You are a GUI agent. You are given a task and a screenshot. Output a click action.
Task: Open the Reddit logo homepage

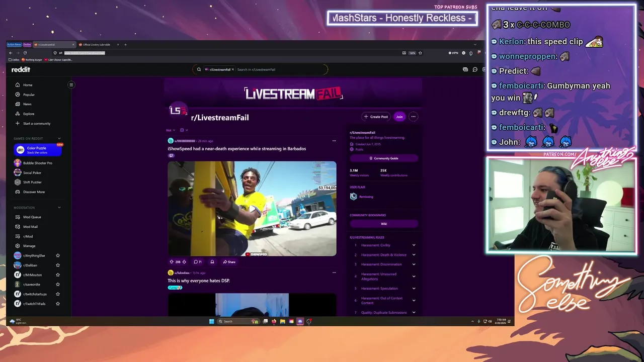point(21,69)
